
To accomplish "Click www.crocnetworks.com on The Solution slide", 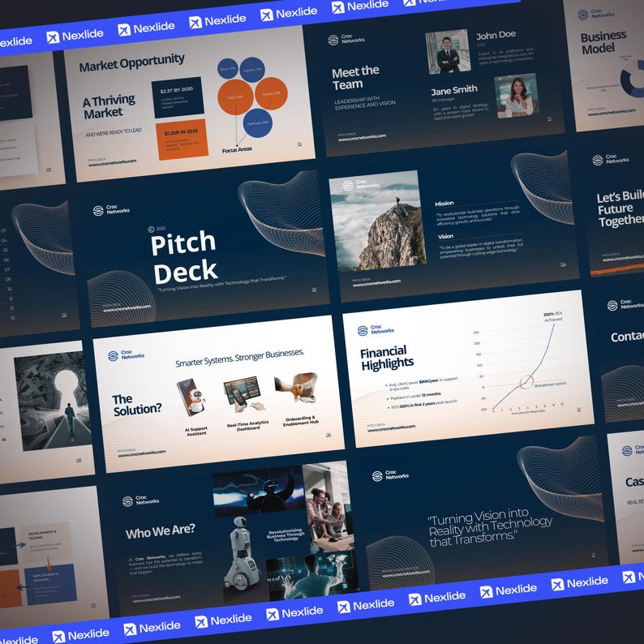I will point(141,453).
